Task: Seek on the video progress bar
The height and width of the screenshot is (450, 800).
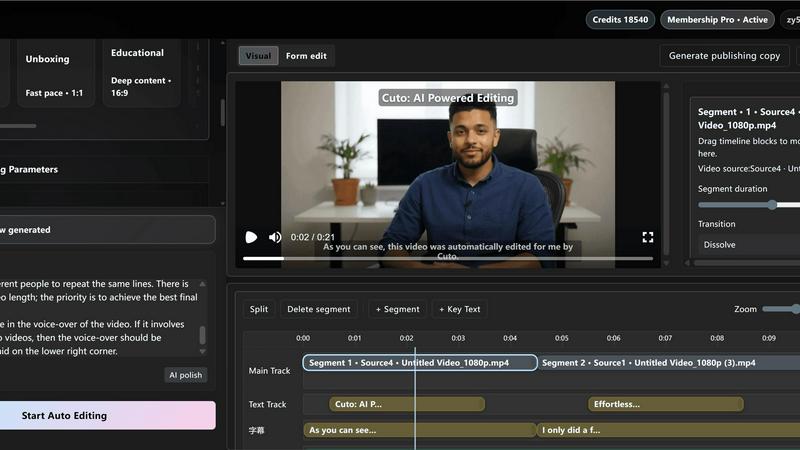Action: tap(447, 259)
